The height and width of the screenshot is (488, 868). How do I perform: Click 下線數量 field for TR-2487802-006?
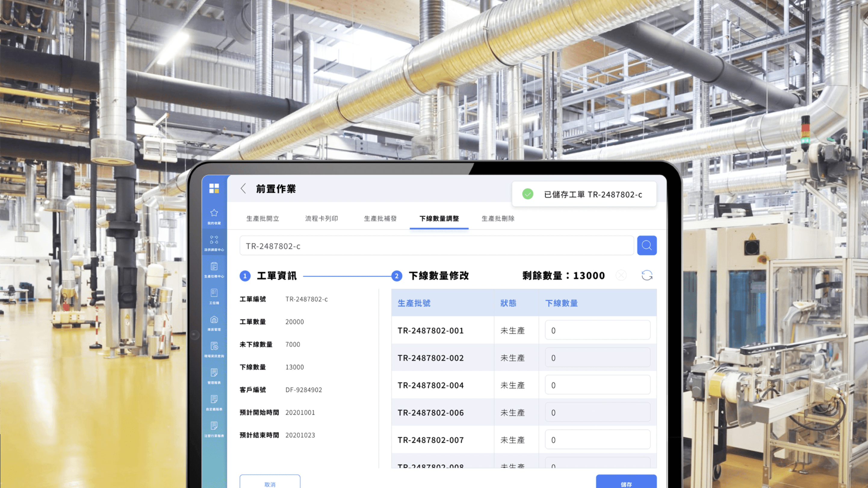(597, 412)
